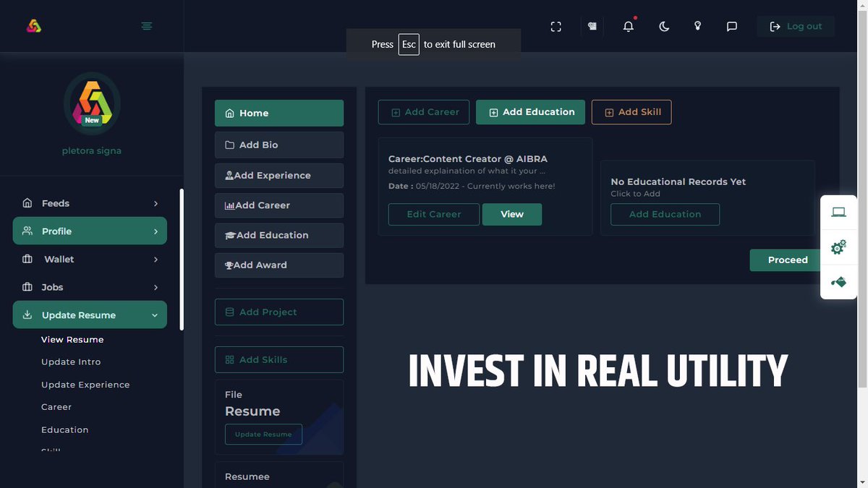Viewport: 868px width, 488px height.
Task: View the Content Creator career entry
Action: pyautogui.click(x=512, y=214)
